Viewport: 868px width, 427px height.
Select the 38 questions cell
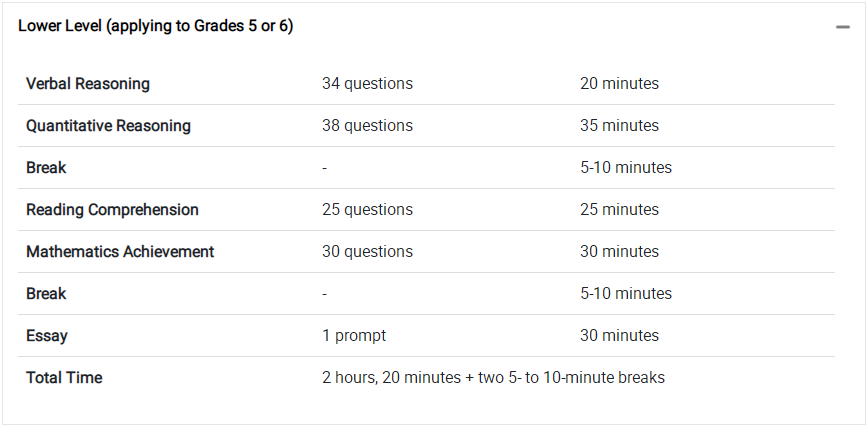click(x=368, y=126)
